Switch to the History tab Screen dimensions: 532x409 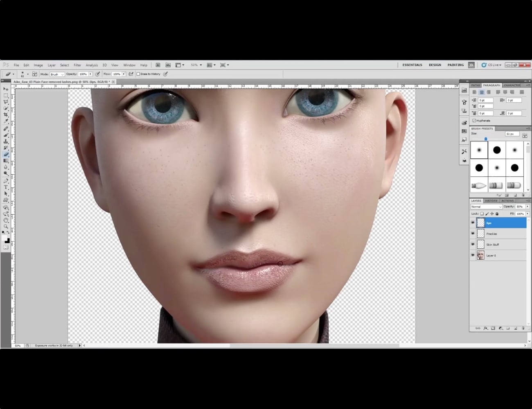[491, 200]
